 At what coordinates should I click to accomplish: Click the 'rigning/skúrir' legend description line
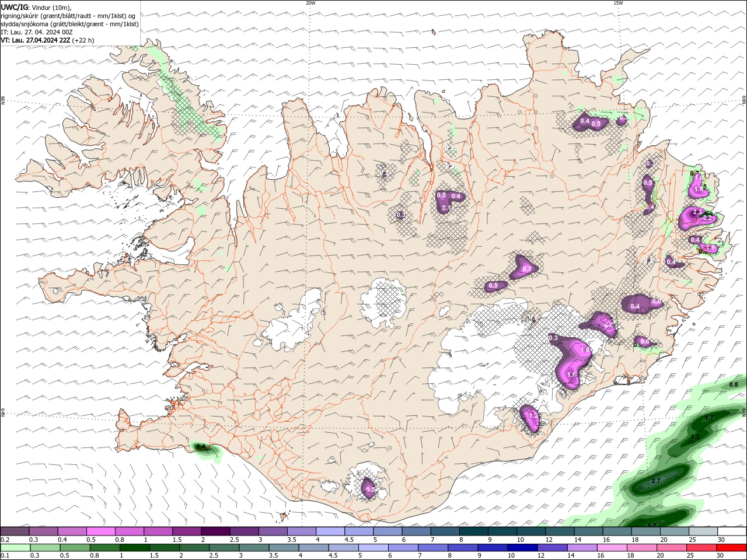point(68,16)
